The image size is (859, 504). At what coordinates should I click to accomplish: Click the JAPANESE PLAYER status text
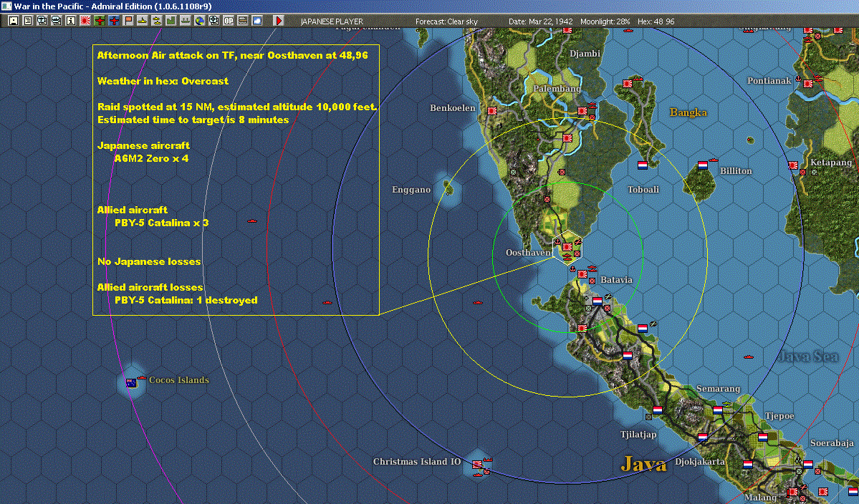332,21
